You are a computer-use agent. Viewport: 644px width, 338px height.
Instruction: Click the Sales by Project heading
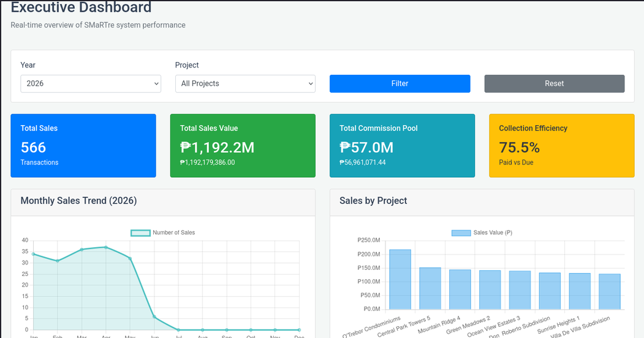coord(373,201)
